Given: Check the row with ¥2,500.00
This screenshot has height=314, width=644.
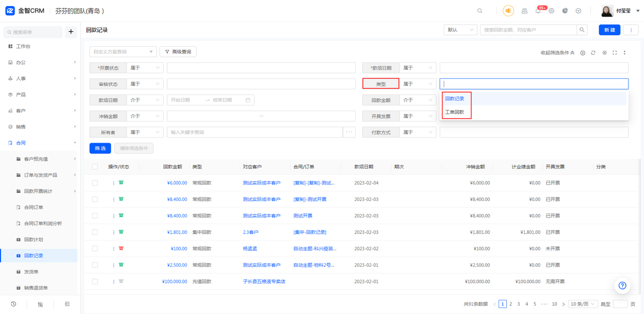Looking at the screenshot, I should click(95, 265).
